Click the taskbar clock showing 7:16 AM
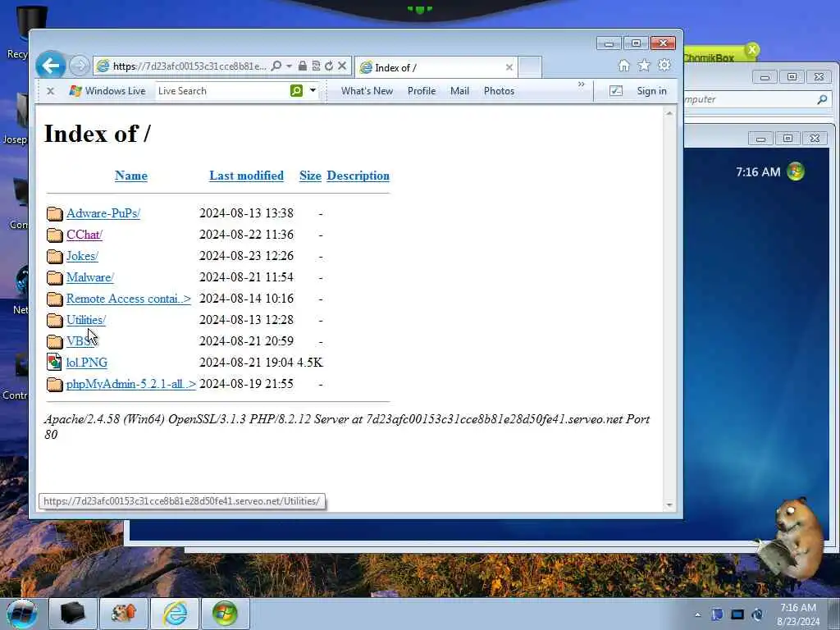840x630 pixels. pyautogui.click(x=798, y=614)
